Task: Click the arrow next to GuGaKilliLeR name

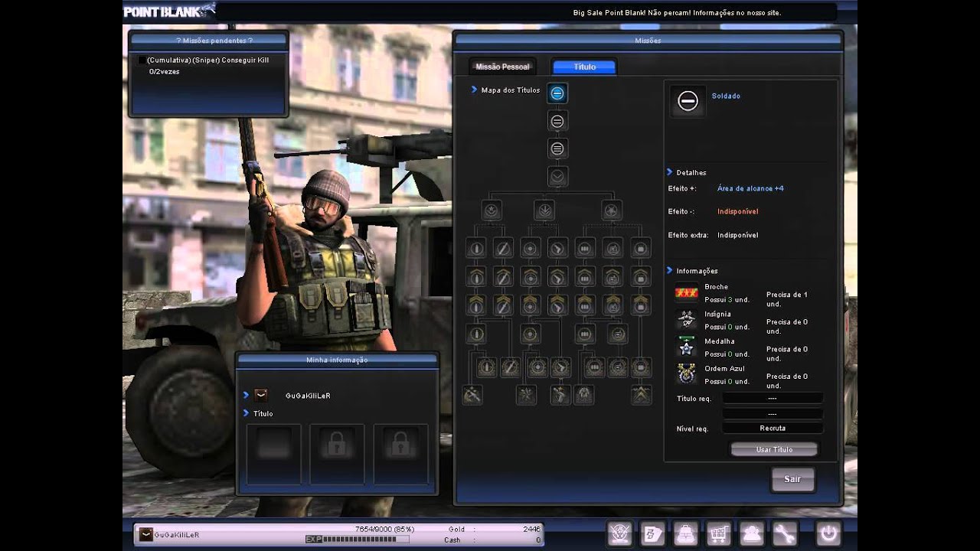Action: (246, 395)
